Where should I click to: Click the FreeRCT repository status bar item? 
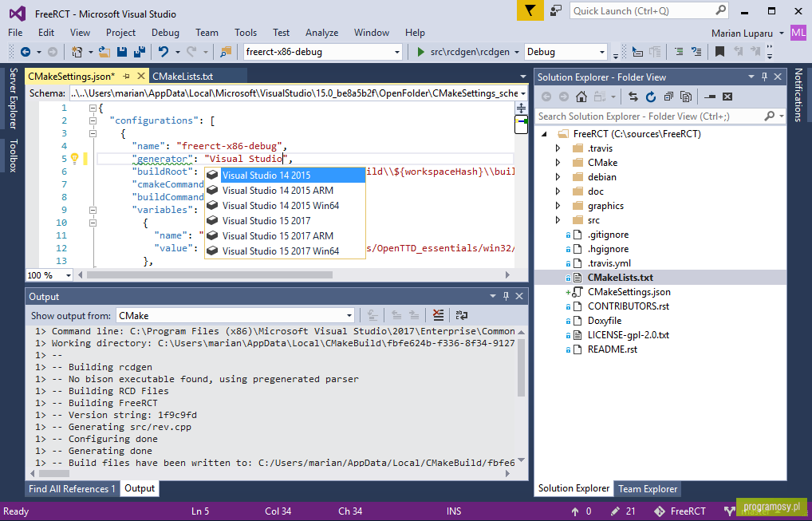[680, 511]
